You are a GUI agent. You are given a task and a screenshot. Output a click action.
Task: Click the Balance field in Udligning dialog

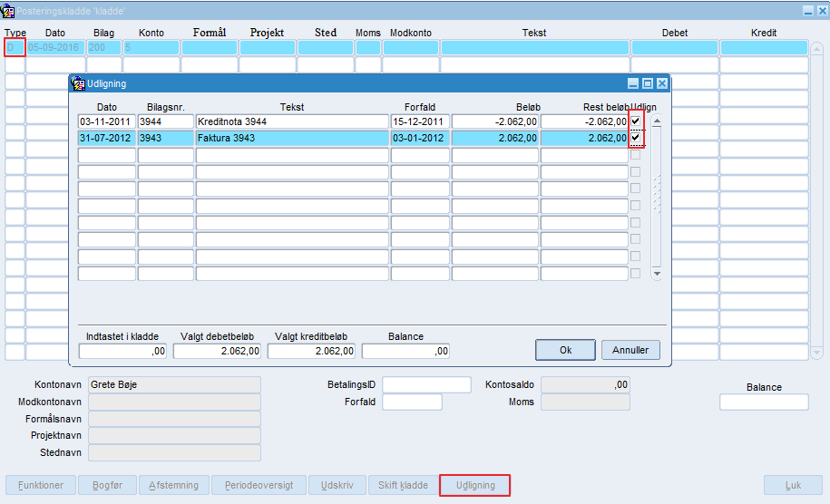point(405,351)
